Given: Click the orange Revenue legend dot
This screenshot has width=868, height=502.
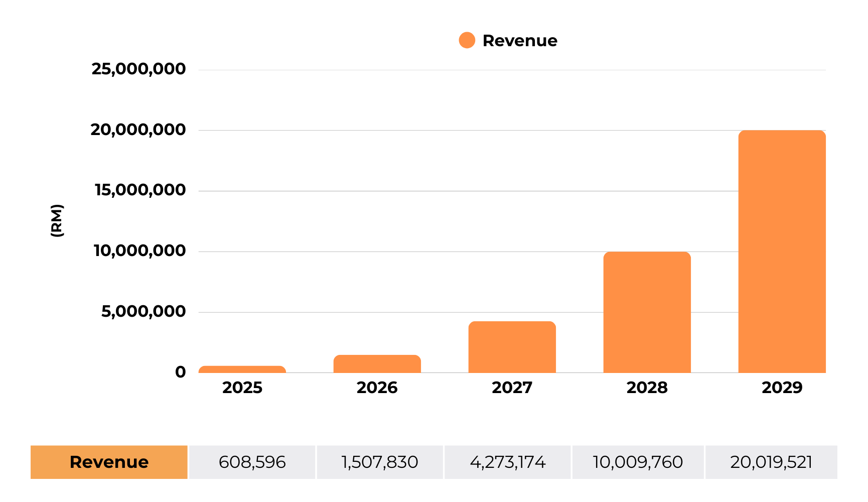Looking at the screenshot, I should coord(467,40).
